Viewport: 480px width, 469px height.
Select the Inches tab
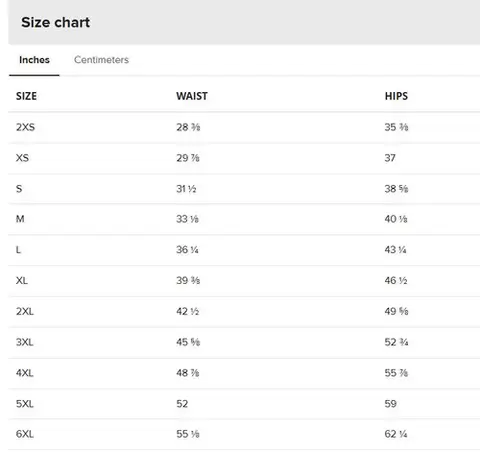[x=34, y=60]
